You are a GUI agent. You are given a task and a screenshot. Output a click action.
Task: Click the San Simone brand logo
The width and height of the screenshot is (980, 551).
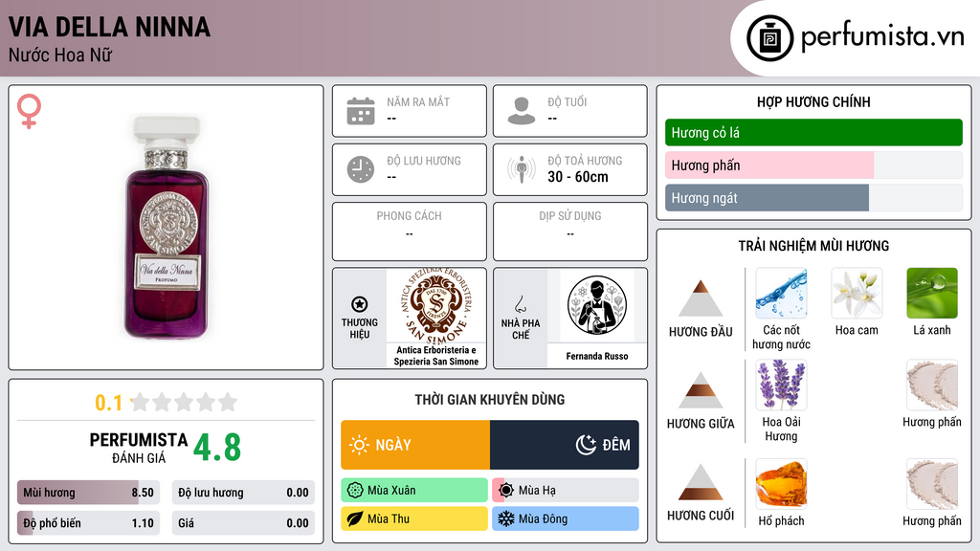436,306
